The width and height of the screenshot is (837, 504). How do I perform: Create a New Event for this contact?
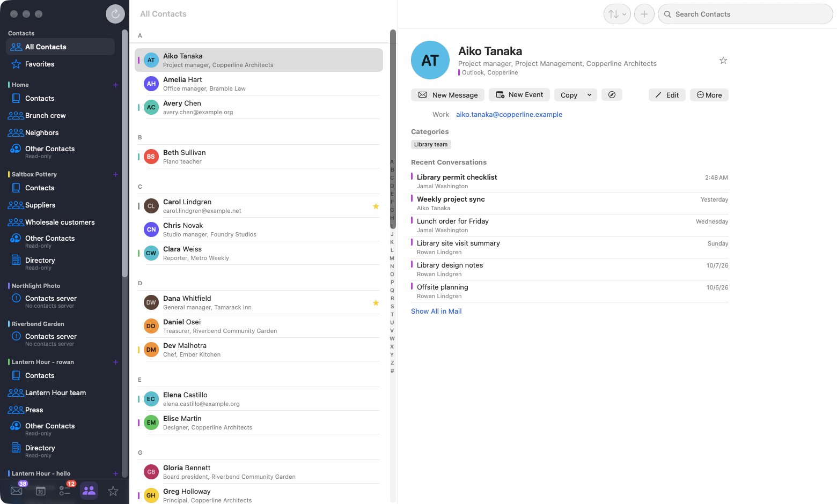[x=519, y=95]
